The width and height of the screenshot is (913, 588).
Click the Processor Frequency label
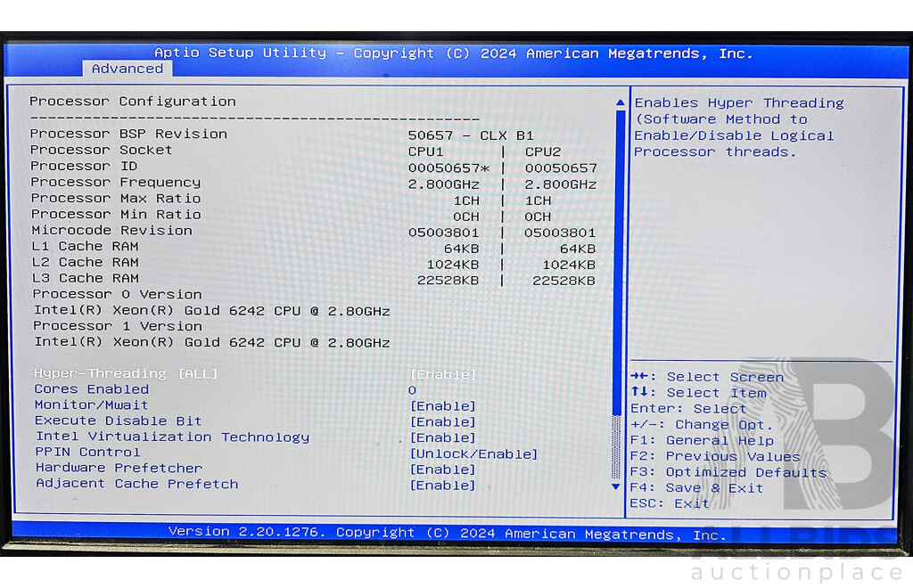(x=115, y=182)
